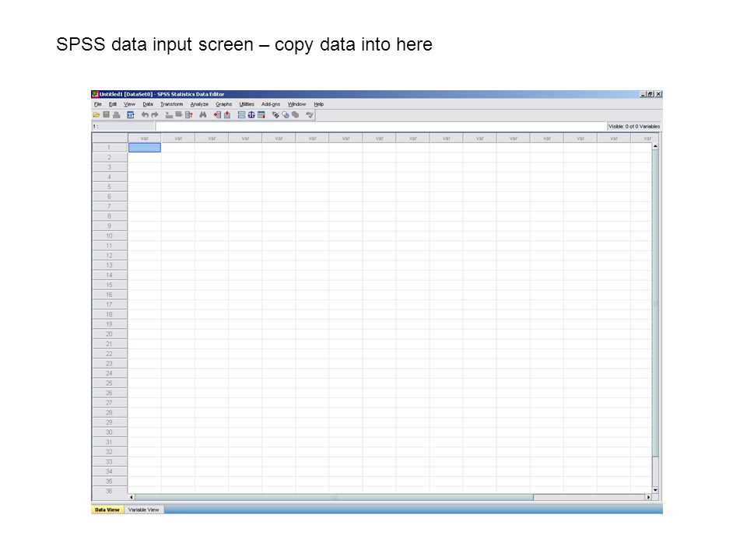Open the Transform menu
Image resolution: width=747 pixels, height=560 pixels.
point(171,104)
